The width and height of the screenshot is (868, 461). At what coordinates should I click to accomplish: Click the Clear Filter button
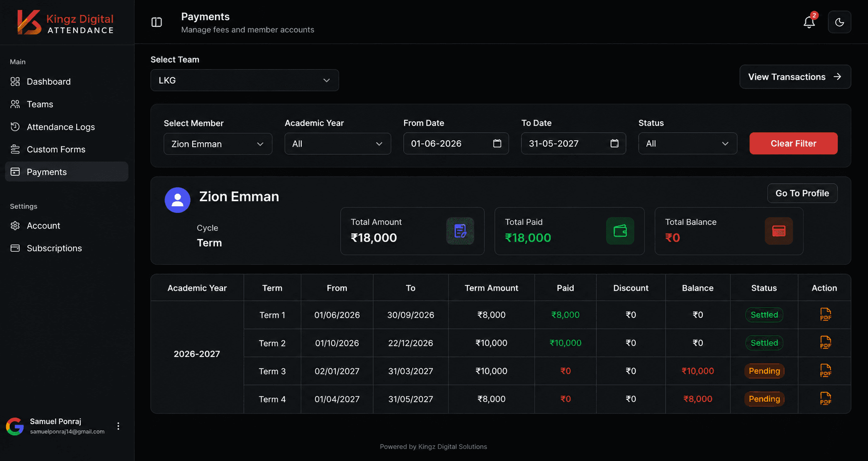(793, 143)
